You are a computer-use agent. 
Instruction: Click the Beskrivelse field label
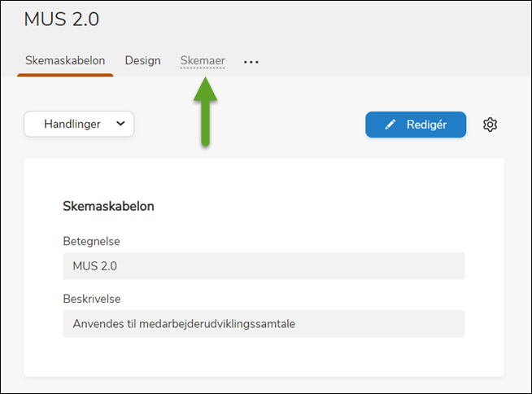(x=91, y=299)
